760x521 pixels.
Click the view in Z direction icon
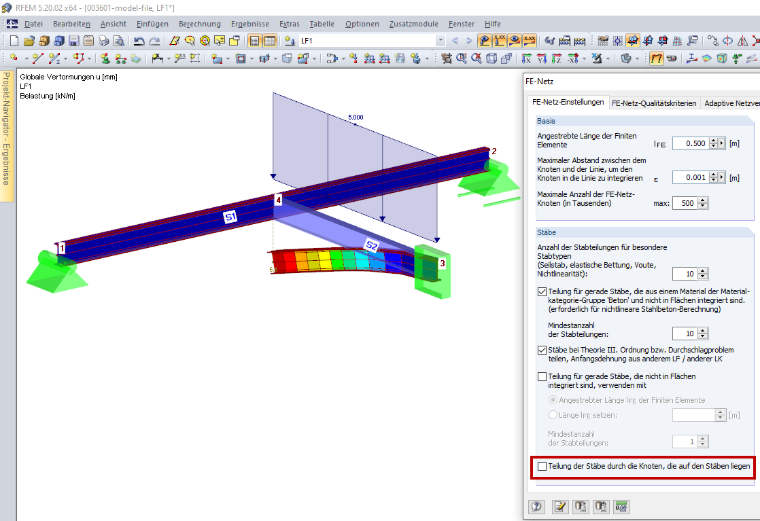pyautogui.click(x=556, y=59)
